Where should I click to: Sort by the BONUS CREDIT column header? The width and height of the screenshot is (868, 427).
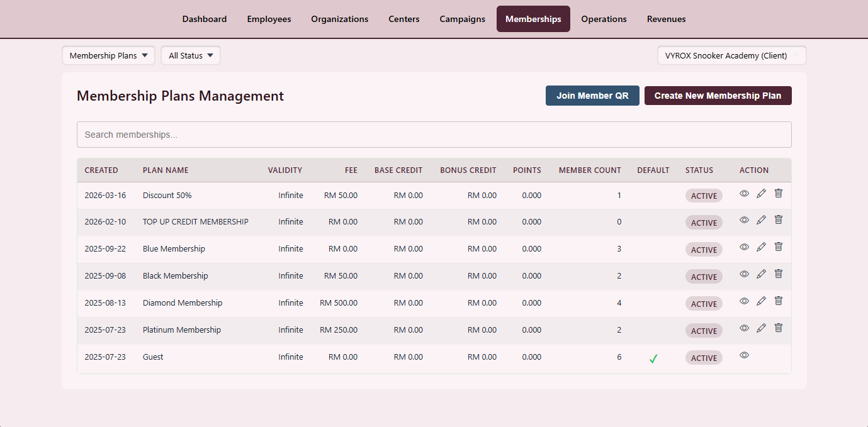468,170
